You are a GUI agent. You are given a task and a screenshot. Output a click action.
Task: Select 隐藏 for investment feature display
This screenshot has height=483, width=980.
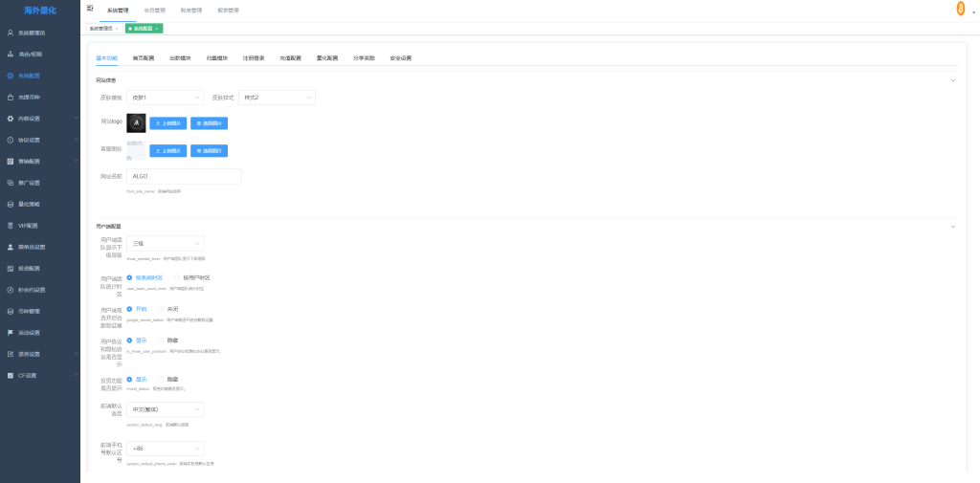160,380
